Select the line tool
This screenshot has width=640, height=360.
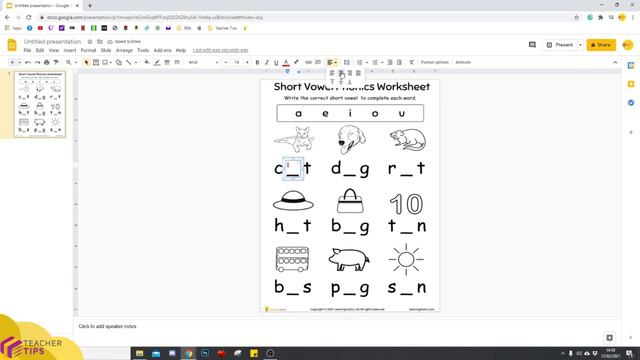[129, 62]
